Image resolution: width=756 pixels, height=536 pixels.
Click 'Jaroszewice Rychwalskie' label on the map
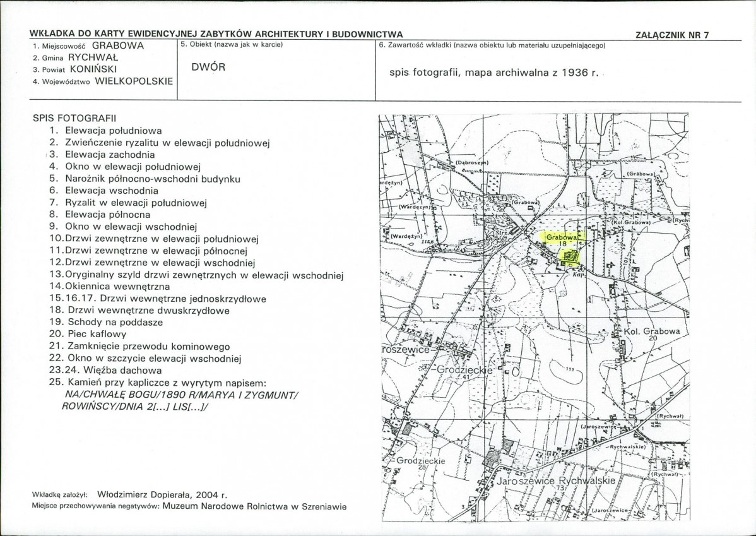click(556, 481)
